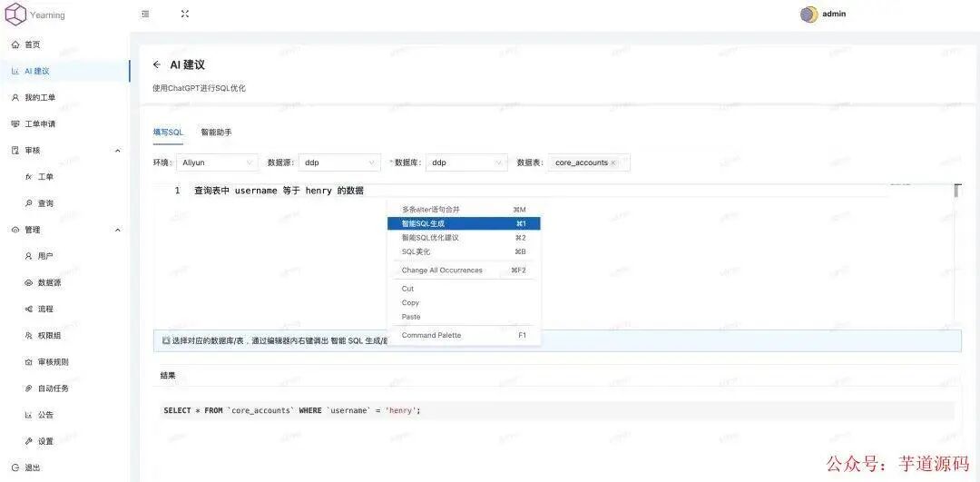This screenshot has height=482, width=980.
Task: Choose 智能SQL优化建议 from context menu
Action: pyautogui.click(x=464, y=238)
